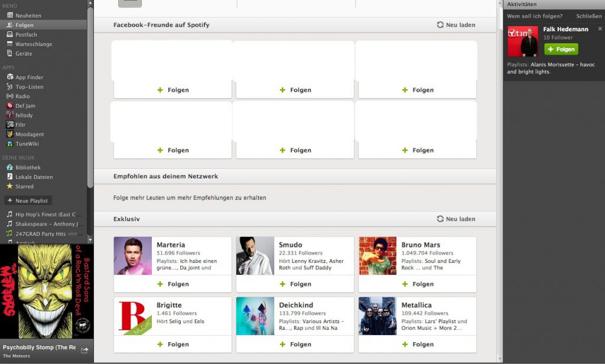Open Postfach inbox

pos(26,34)
